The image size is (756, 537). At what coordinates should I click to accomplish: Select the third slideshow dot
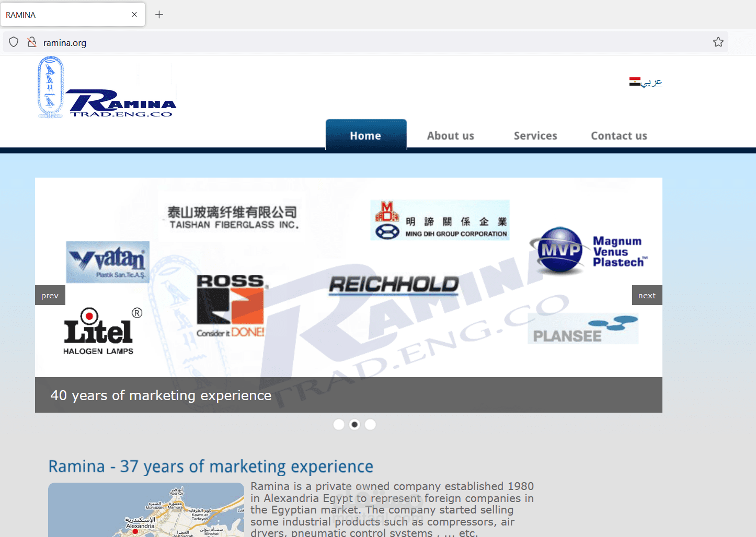(370, 425)
